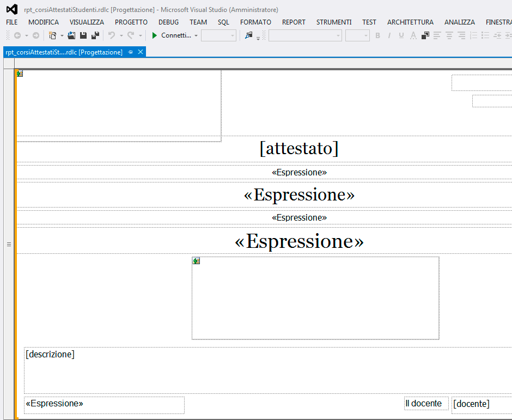
Task: Open the PROGETTO menu
Action: 131,22
